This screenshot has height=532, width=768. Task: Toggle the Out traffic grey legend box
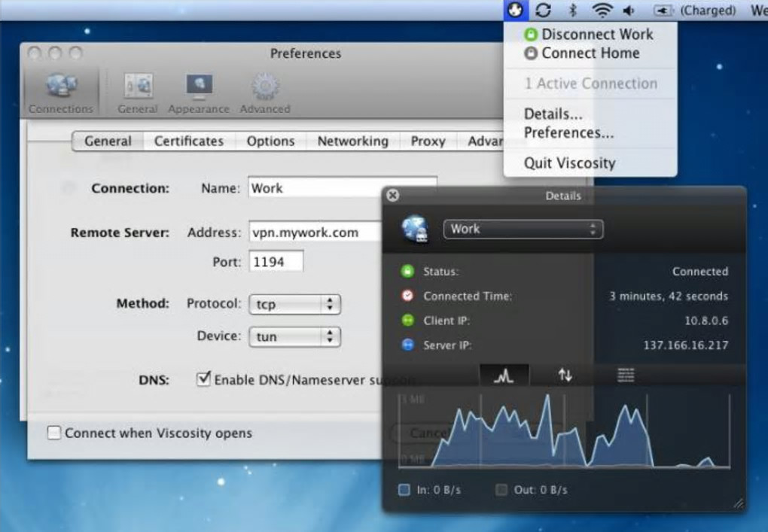coord(501,490)
